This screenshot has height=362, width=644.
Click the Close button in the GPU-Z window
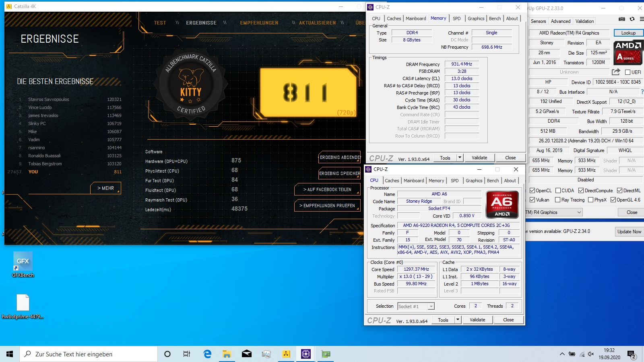(x=632, y=212)
